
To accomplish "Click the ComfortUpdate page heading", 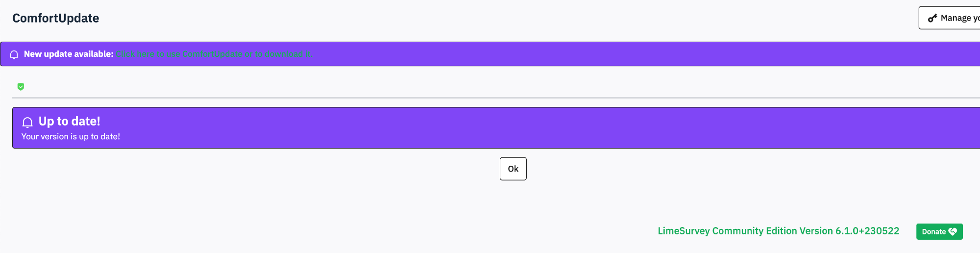I will [x=55, y=18].
